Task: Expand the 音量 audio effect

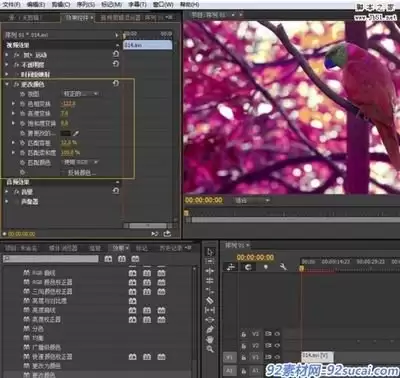Action: pyautogui.click(x=7, y=192)
